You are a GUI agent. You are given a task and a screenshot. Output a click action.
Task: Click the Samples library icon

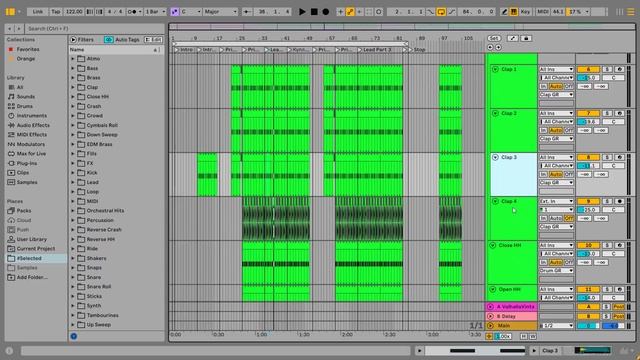coord(11,182)
